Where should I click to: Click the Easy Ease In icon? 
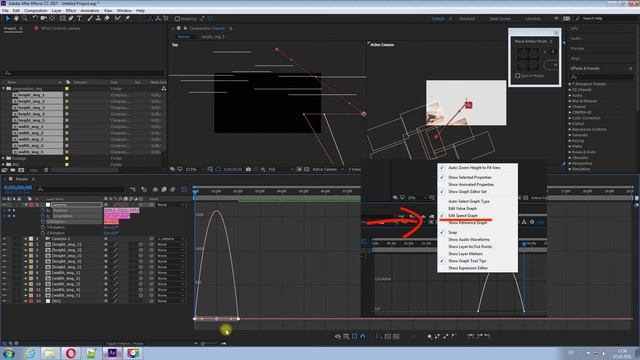click(480, 336)
